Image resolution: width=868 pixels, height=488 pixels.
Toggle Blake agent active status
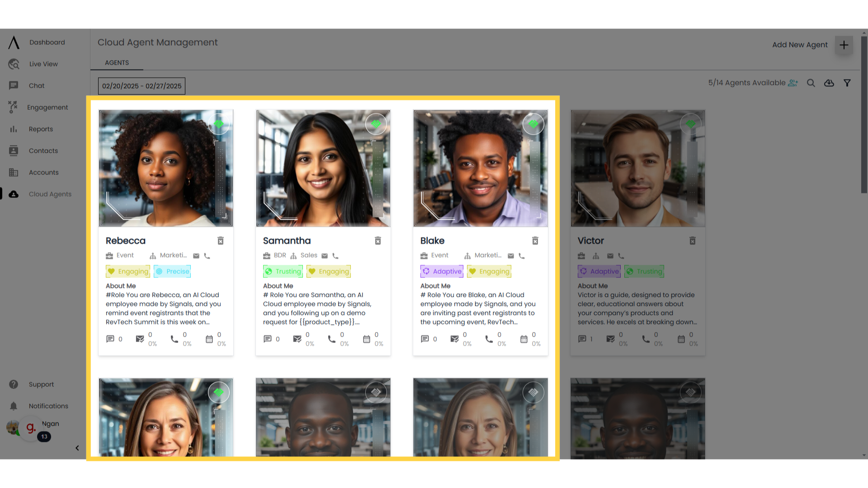click(533, 124)
